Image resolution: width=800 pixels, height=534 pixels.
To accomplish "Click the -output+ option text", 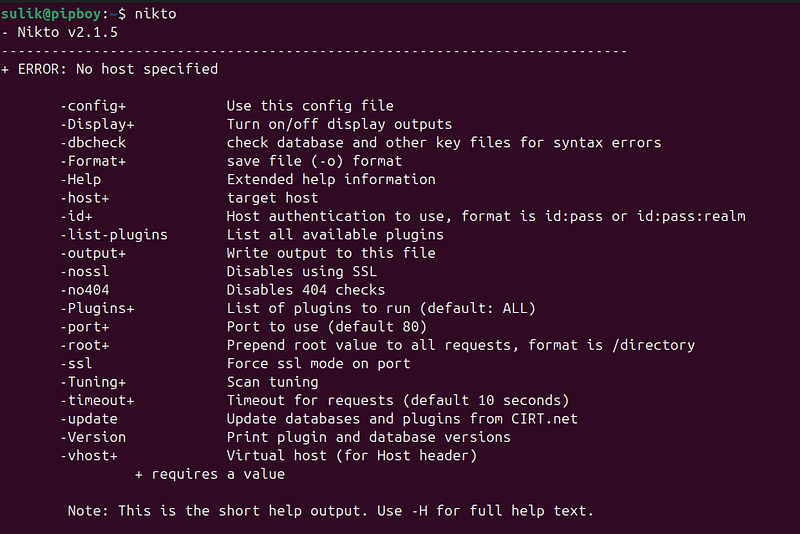I will tap(93, 253).
